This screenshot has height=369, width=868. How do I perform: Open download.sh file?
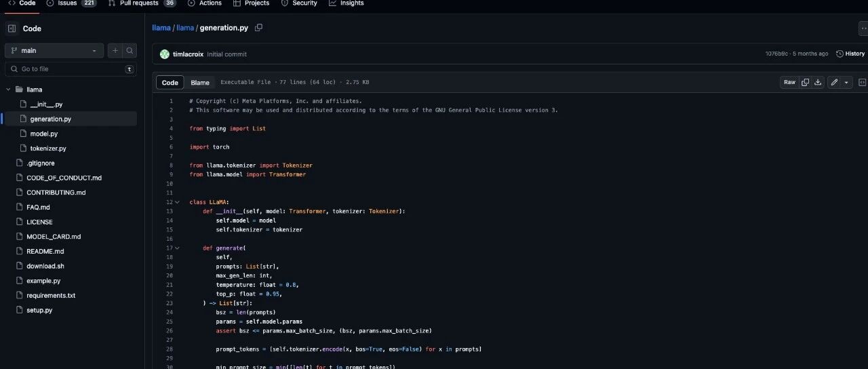45,266
